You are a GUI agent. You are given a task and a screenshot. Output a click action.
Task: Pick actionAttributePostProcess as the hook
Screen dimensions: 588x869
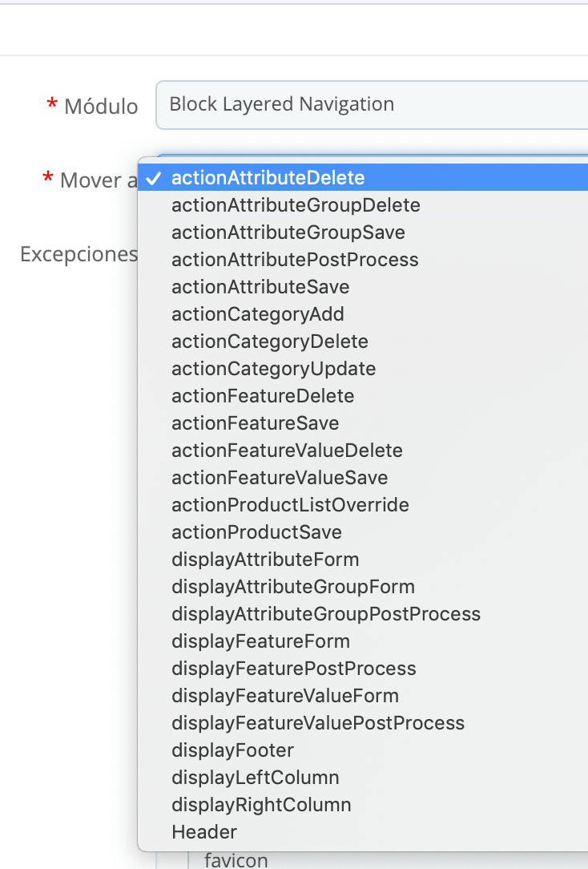(x=294, y=260)
